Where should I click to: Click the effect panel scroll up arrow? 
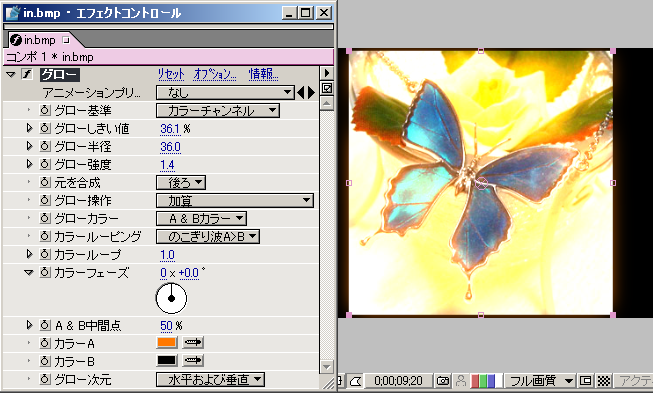[327, 104]
